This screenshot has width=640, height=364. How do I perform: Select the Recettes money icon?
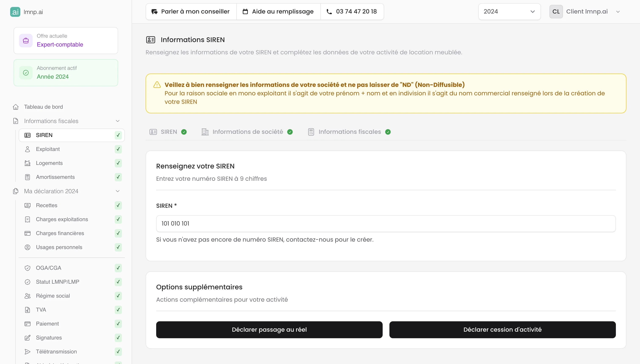(x=28, y=205)
